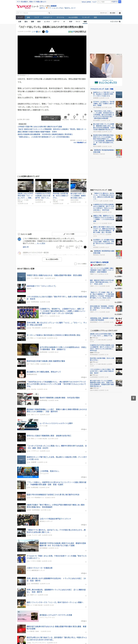138x644 pixels.
Task: Open トピックス一覧 link
Action: click(115, 21)
